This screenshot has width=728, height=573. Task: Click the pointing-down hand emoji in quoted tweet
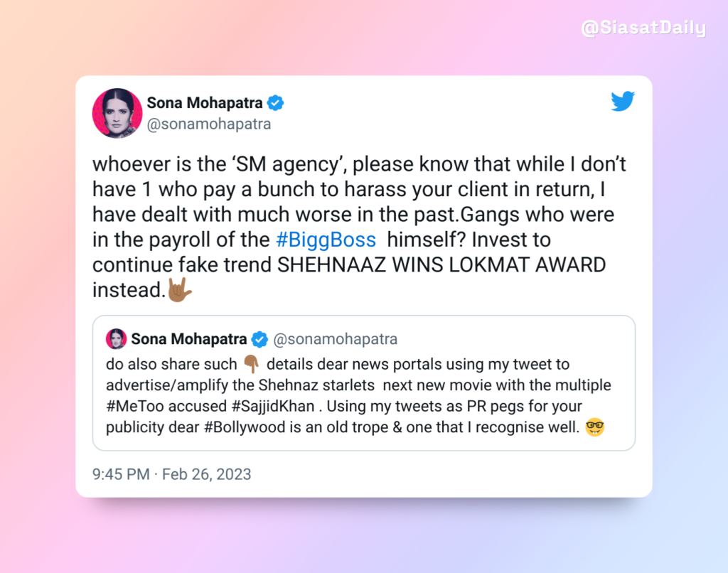click(x=252, y=364)
